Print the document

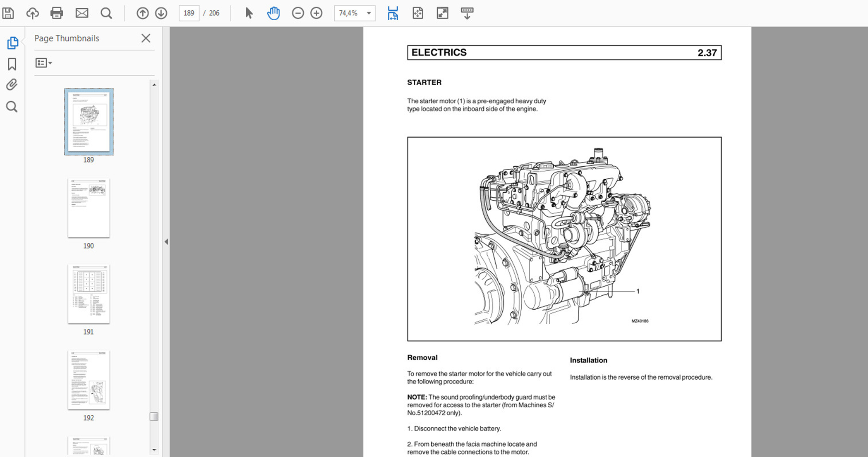pyautogui.click(x=57, y=13)
